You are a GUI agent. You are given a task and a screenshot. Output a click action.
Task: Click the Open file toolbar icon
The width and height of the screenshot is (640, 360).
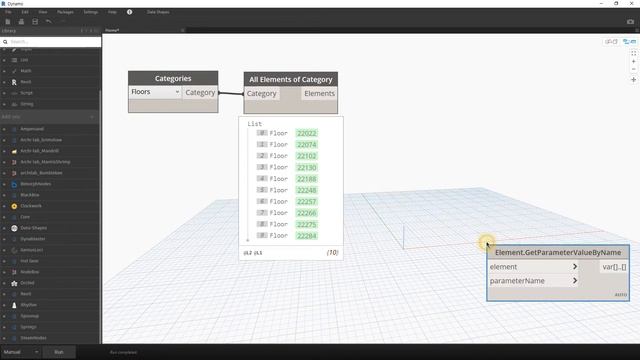21,22
